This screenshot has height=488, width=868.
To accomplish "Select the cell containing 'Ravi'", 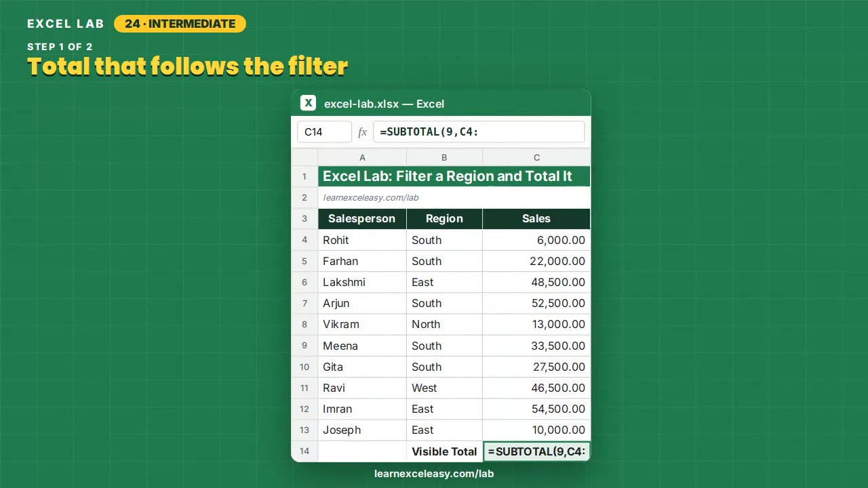I will coord(362,388).
